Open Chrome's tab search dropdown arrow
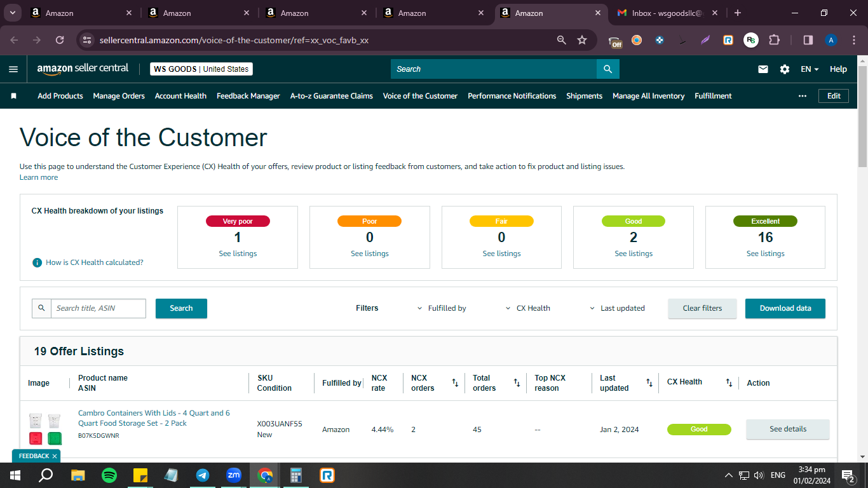The image size is (868, 488). click(x=12, y=13)
